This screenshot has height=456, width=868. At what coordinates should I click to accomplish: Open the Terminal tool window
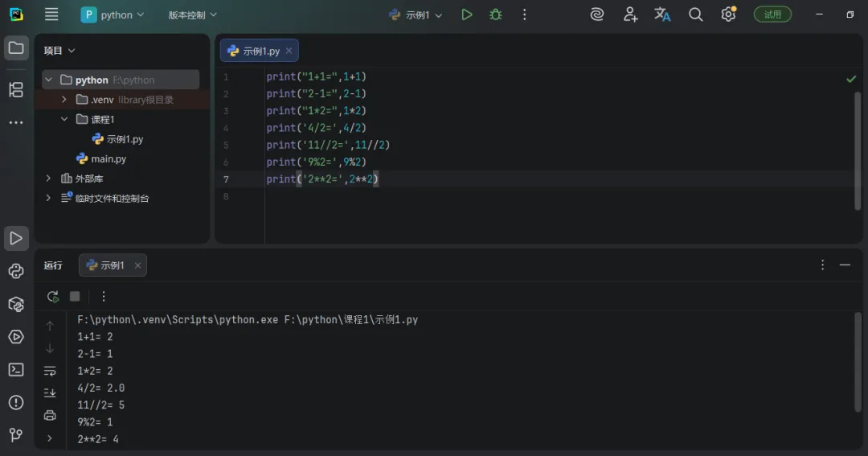pyautogui.click(x=16, y=370)
